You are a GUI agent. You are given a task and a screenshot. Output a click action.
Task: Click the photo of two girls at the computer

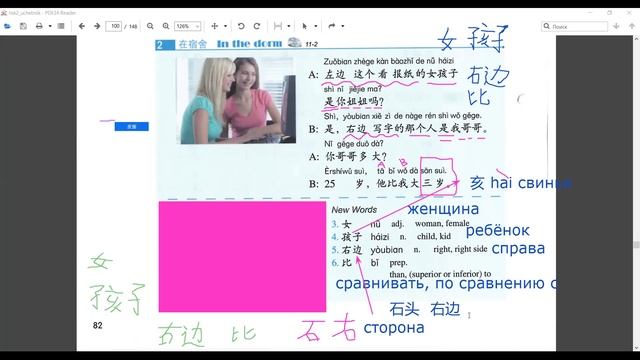click(x=236, y=100)
